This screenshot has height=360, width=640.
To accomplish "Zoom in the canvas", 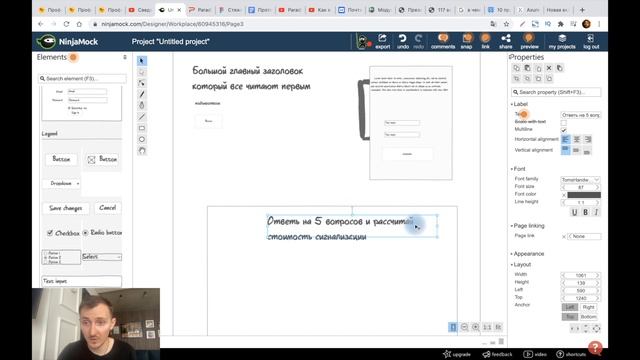I will [476, 327].
